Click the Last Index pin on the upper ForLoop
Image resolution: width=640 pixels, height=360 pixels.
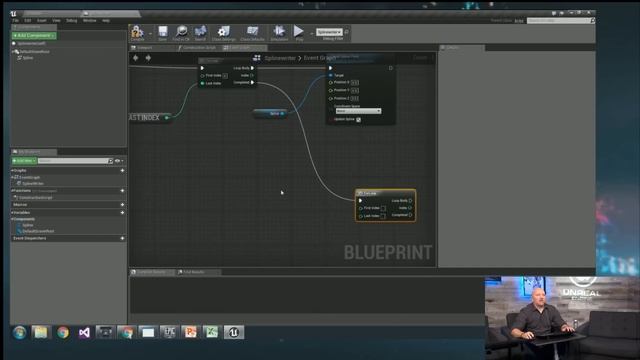pos(202,83)
